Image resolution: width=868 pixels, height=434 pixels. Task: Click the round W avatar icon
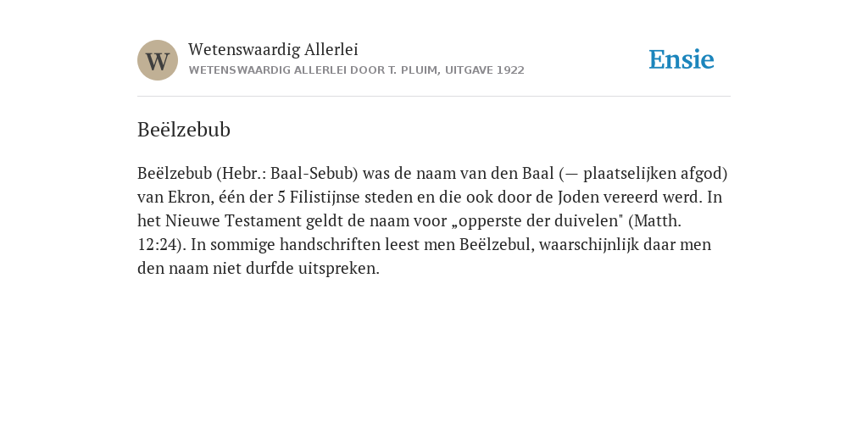[158, 60]
